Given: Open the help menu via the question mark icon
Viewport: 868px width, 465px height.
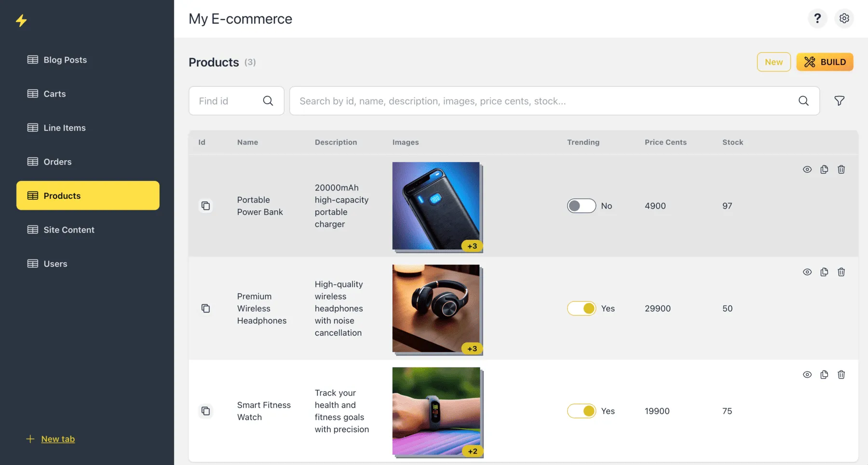Looking at the screenshot, I should point(817,18).
